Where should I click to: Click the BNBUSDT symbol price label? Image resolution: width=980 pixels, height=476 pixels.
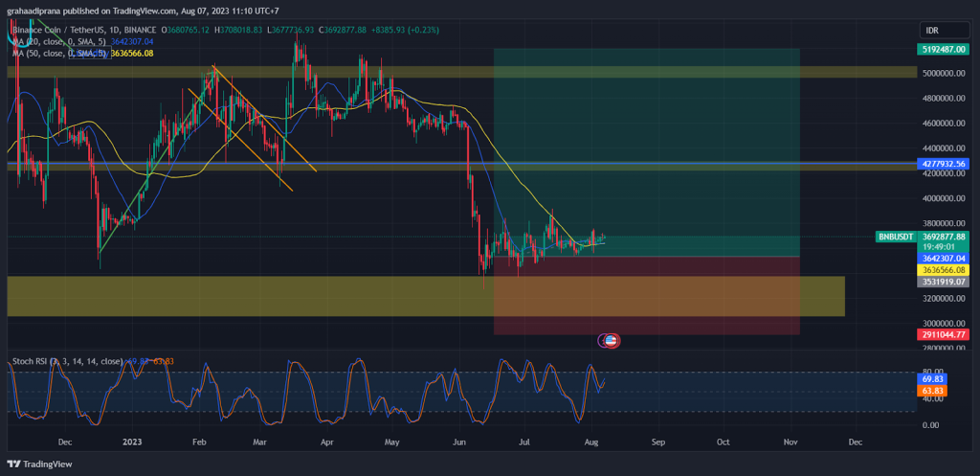tap(896, 237)
